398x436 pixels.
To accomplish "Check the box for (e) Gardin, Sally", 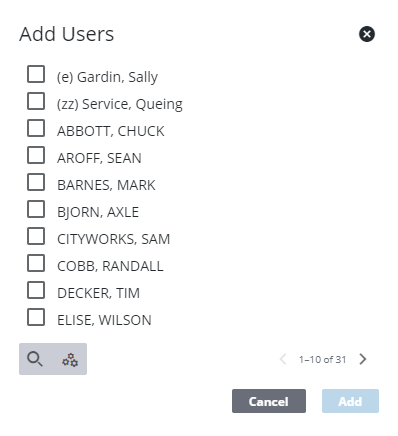I will pyautogui.click(x=36, y=74).
